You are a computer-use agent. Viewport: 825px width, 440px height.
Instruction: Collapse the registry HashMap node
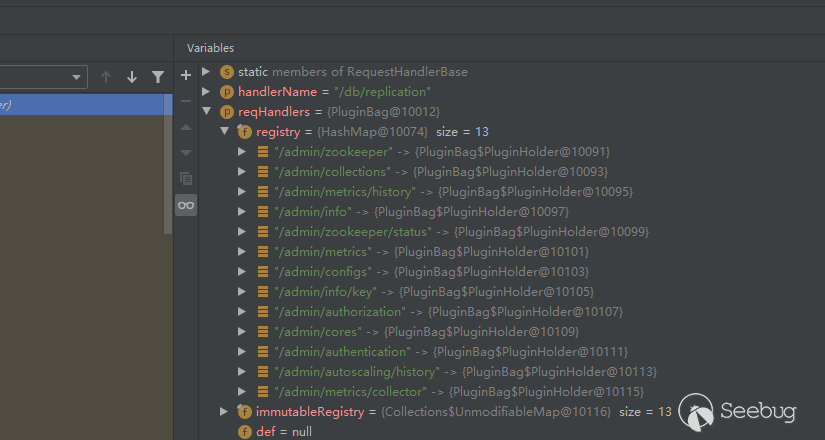point(224,132)
